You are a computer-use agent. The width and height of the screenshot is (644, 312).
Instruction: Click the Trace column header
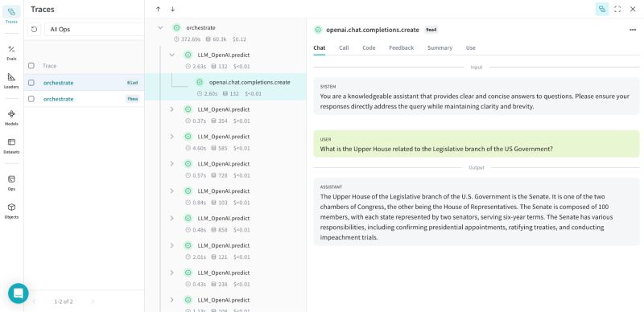pyautogui.click(x=50, y=66)
